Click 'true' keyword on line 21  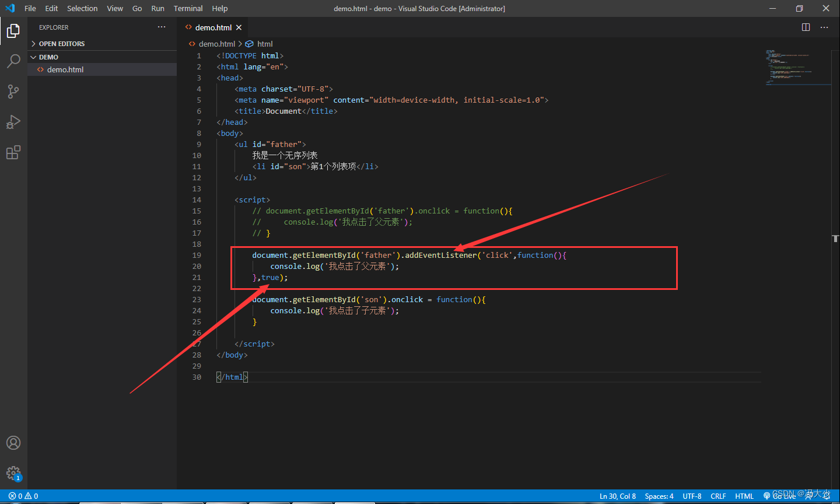tap(270, 277)
